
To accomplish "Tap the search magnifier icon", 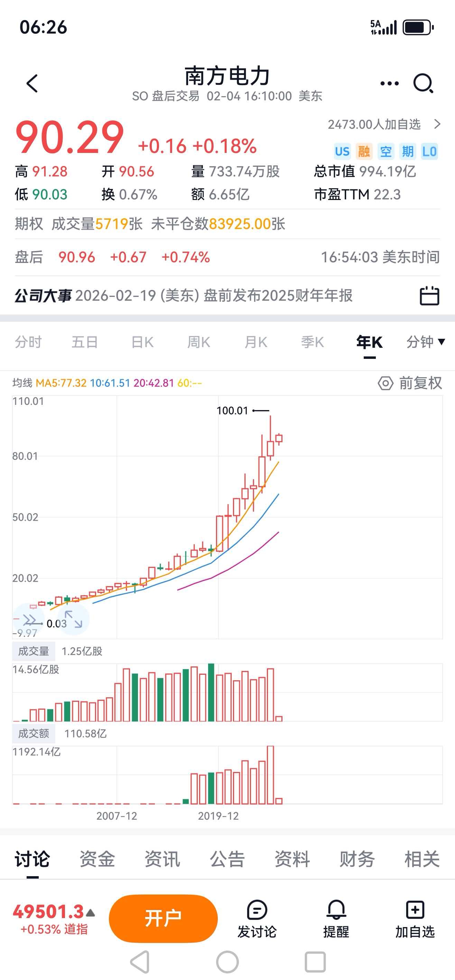I will click(x=424, y=83).
